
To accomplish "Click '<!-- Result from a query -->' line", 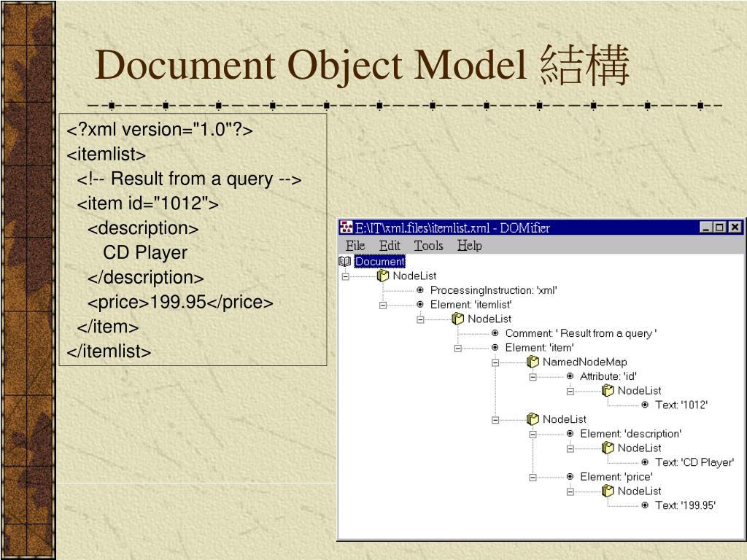I will (x=190, y=179).
